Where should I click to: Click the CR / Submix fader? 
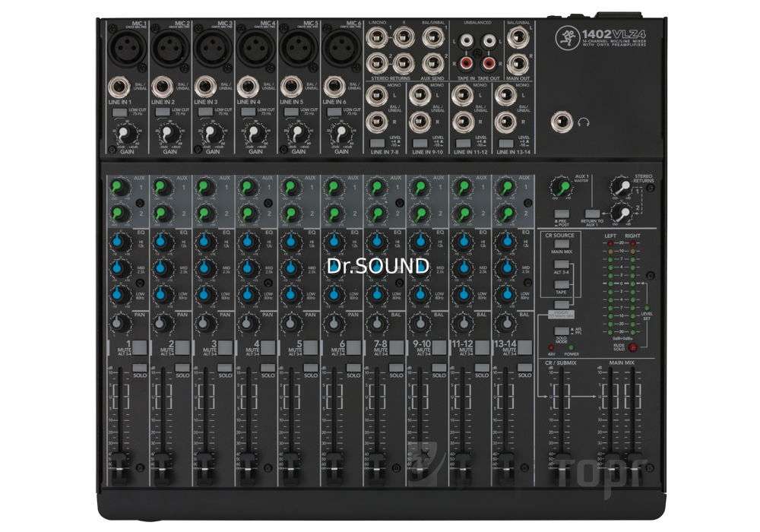click(562, 468)
